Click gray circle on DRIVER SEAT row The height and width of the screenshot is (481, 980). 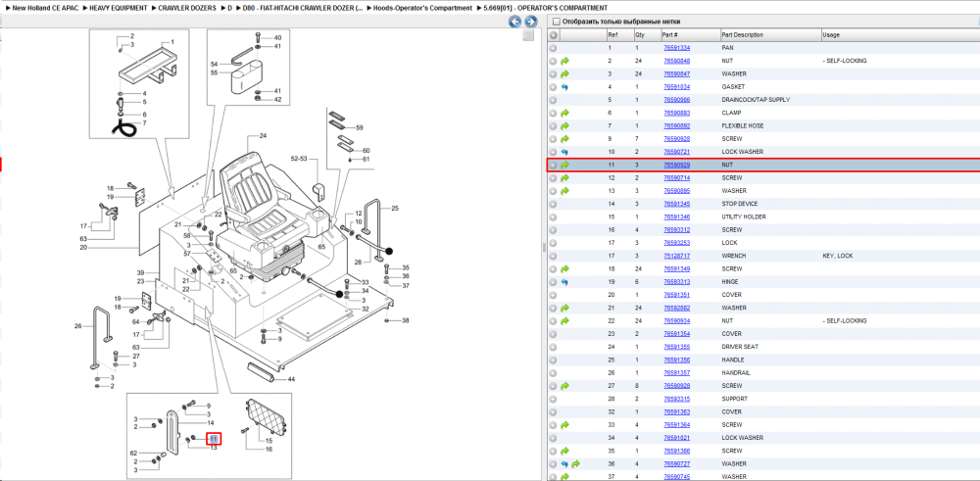click(x=553, y=347)
